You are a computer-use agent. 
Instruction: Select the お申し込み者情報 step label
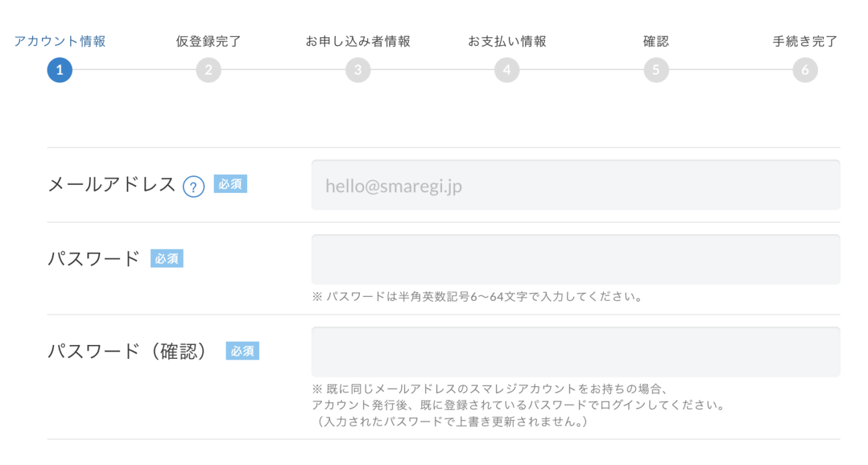pyautogui.click(x=358, y=41)
